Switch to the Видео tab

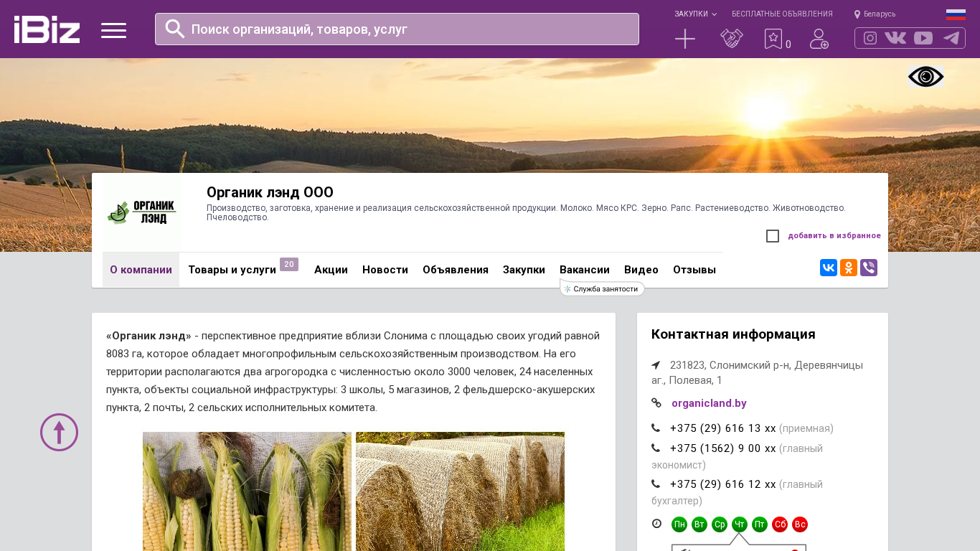tap(641, 270)
